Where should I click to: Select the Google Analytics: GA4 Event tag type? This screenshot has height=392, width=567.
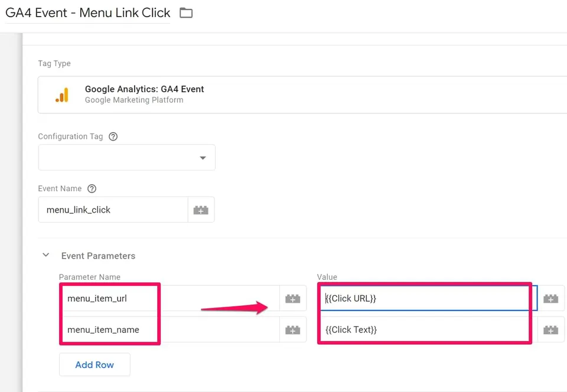[x=302, y=94]
